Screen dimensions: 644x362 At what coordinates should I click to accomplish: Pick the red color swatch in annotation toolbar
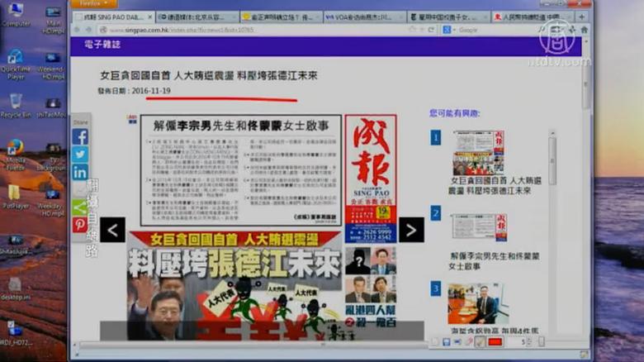(495, 341)
